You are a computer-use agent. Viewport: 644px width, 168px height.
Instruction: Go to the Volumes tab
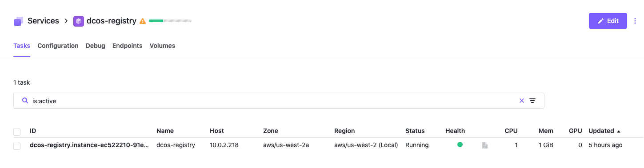point(162,46)
